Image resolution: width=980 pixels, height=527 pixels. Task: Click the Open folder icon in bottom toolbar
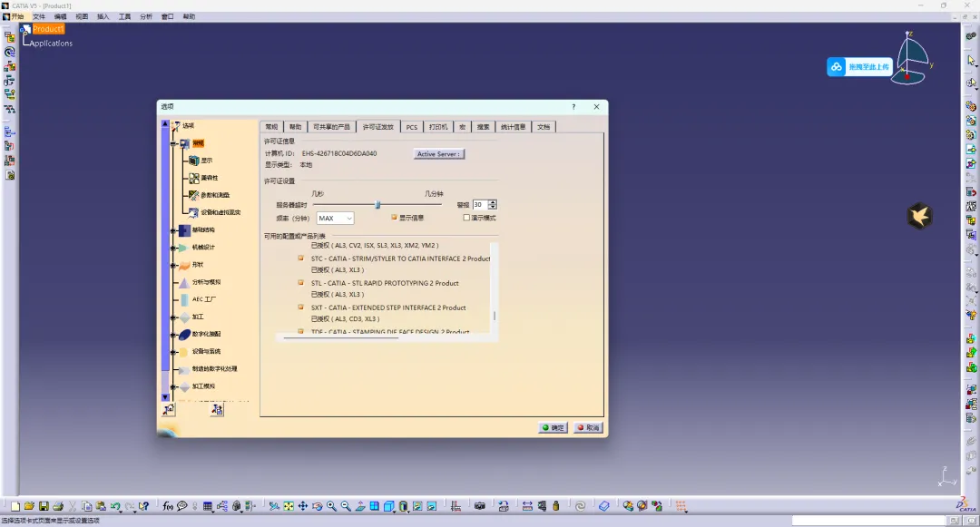click(x=29, y=506)
